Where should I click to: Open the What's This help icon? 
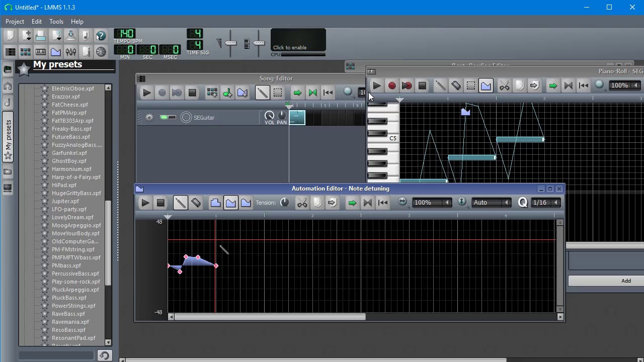(x=101, y=36)
